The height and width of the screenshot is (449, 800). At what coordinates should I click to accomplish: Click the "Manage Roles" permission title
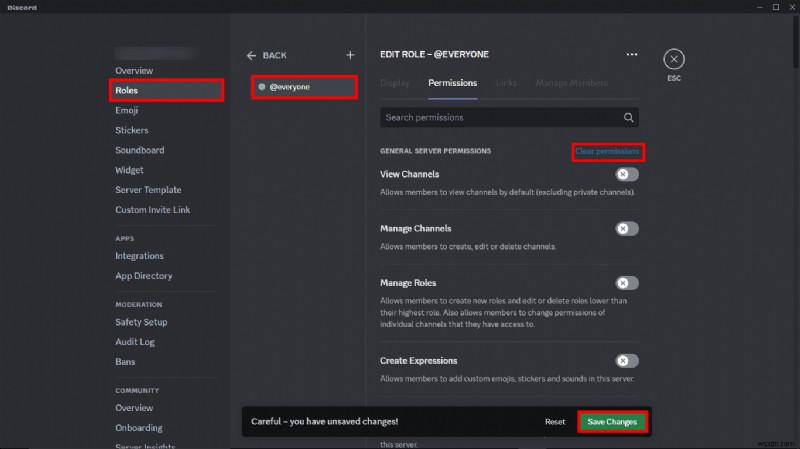pyautogui.click(x=408, y=283)
